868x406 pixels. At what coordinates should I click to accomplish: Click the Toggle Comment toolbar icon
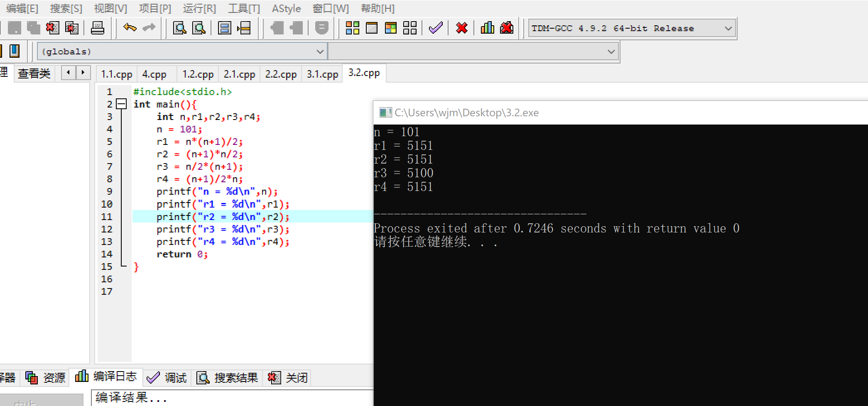pyautogui.click(x=321, y=28)
